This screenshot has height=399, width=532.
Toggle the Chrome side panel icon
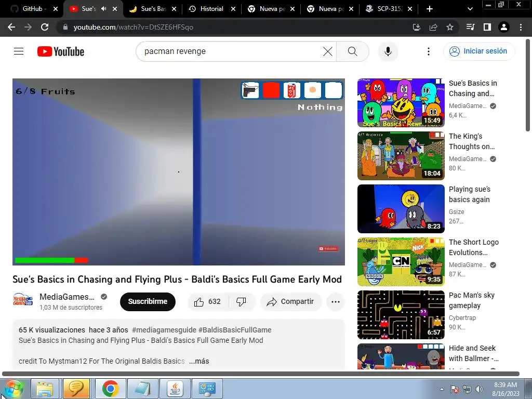487,27
